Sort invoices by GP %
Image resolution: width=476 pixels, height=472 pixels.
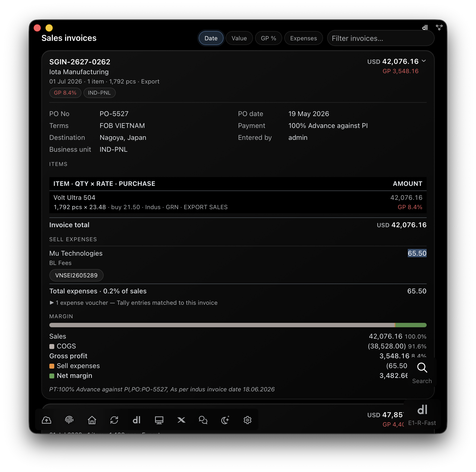click(268, 38)
